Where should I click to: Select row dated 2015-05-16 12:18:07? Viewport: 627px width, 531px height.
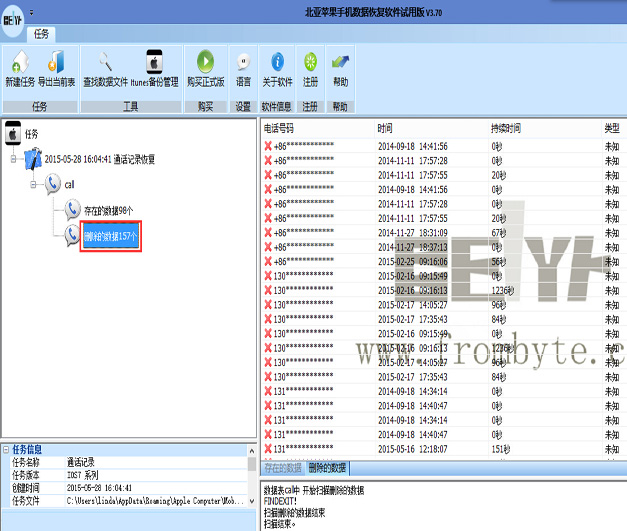coord(444,449)
